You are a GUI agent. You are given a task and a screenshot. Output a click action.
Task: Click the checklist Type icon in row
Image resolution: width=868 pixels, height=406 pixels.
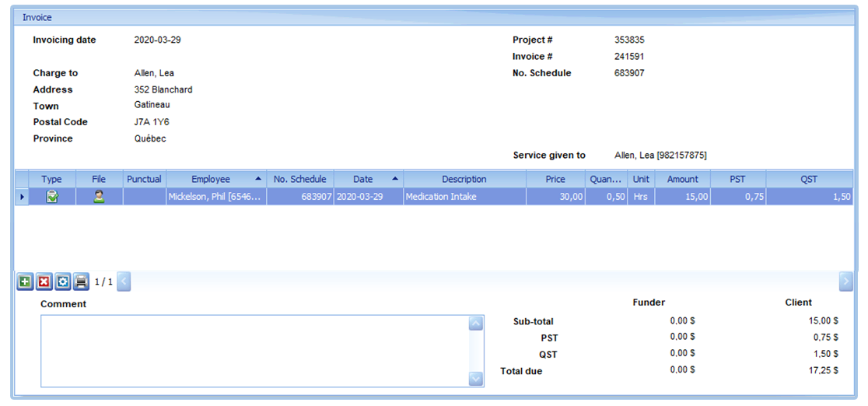[x=52, y=196]
